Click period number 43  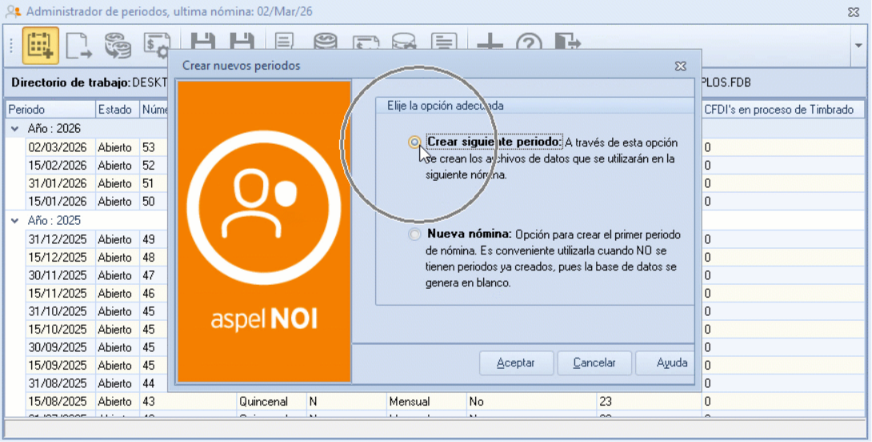click(x=148, y=401)
